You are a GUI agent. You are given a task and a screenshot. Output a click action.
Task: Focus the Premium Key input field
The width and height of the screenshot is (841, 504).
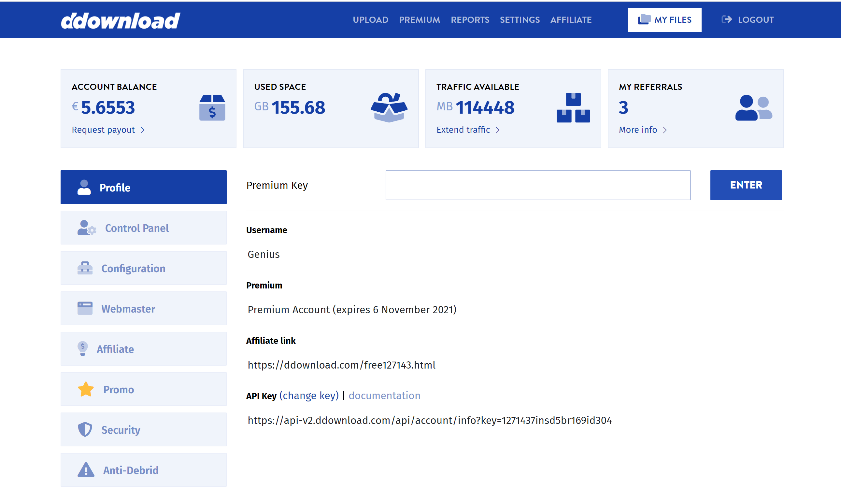click(x=538, y=185)
